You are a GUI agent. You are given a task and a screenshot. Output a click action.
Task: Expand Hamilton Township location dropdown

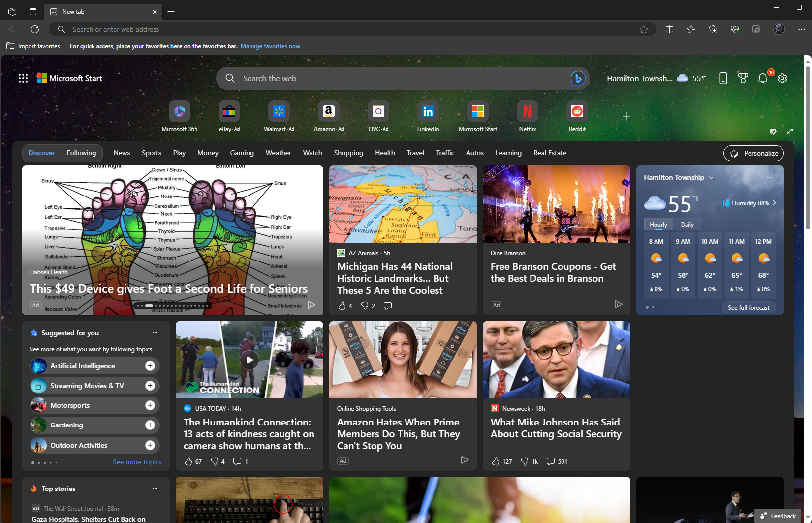click(x=711, y=177)
